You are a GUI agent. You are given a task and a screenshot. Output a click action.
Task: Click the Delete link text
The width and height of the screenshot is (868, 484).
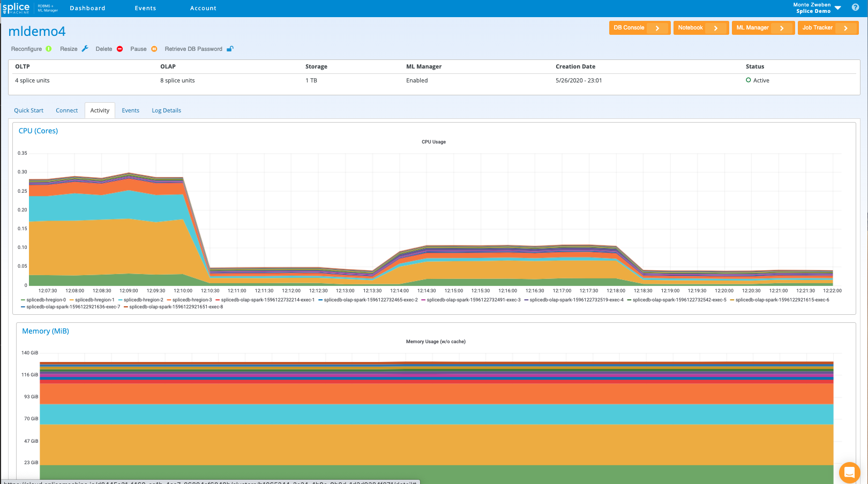coord(104,49)
